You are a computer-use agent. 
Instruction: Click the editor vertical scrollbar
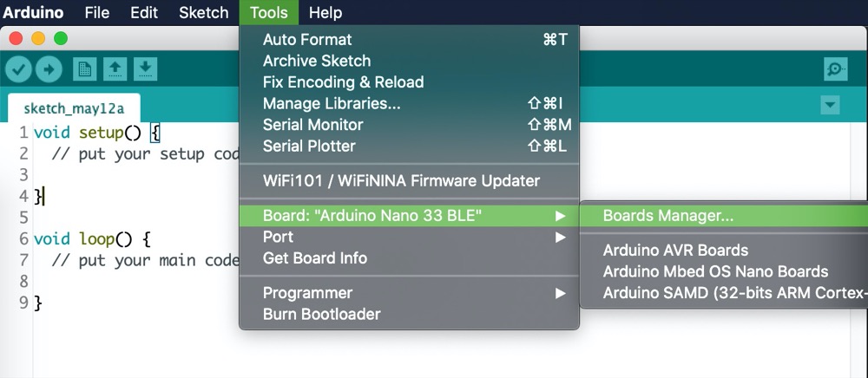pos(858,250)
